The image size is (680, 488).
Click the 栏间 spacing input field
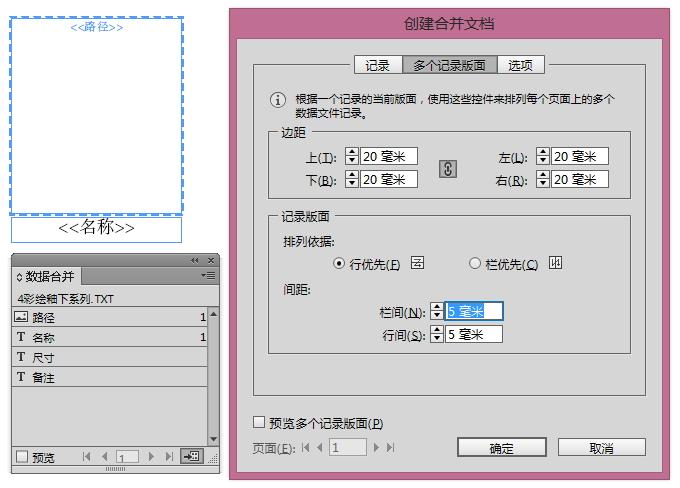pyautogui.click(x=474, y=311)
